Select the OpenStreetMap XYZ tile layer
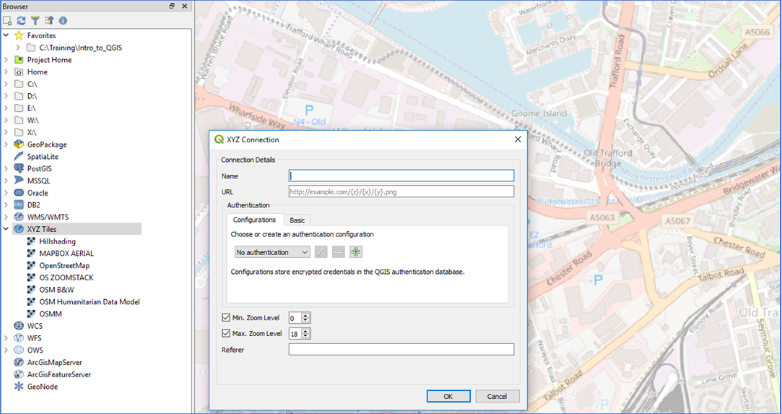This screenshot has width=782, height=414. [x=64, y=265]
